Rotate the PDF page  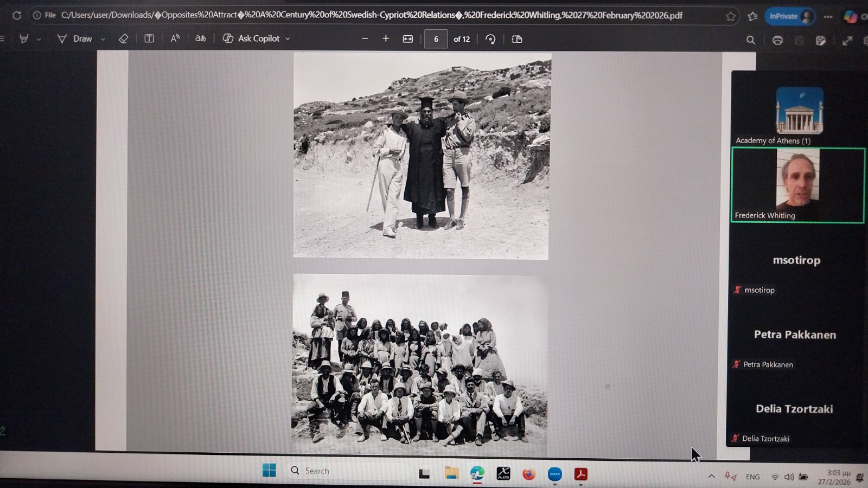[490, 39]
